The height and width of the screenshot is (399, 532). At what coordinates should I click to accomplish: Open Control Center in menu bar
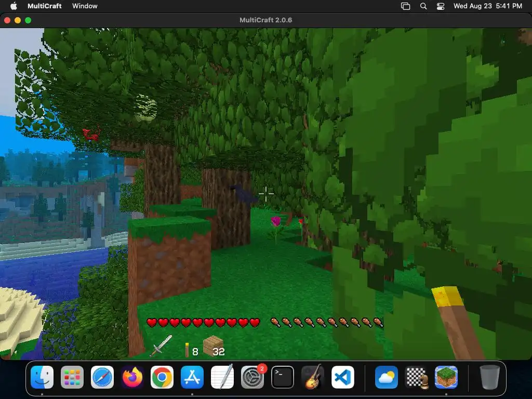[x=441, y=6]
